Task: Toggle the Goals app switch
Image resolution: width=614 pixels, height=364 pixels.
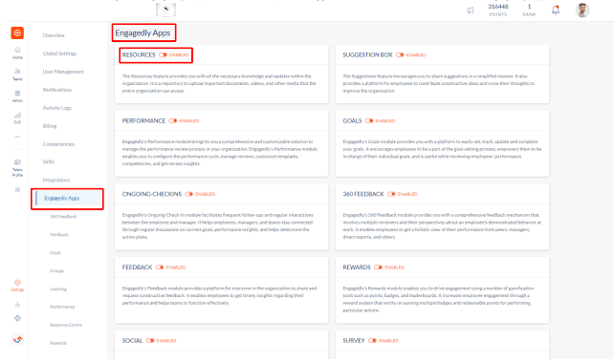Action: tap(369, 120)
